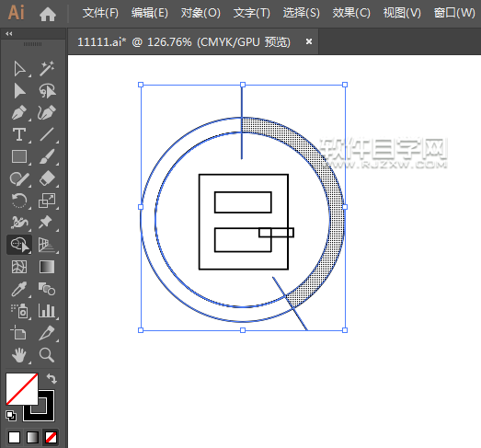481x448 pixels.
Task: Close the 11111.ai document tab
Action: [309, 41]
